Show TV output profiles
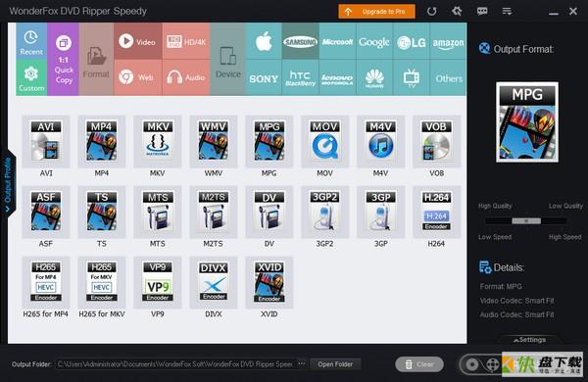The width and height of the screenshot is (588, 382). [x=412, y=77]
